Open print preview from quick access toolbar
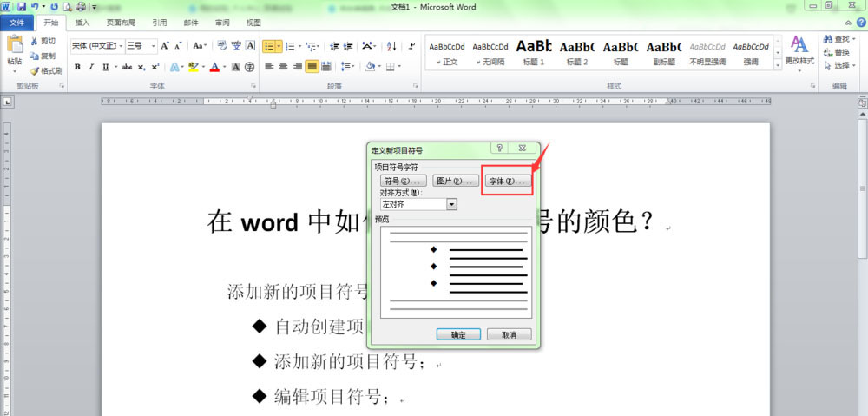 tap(67, 7)
